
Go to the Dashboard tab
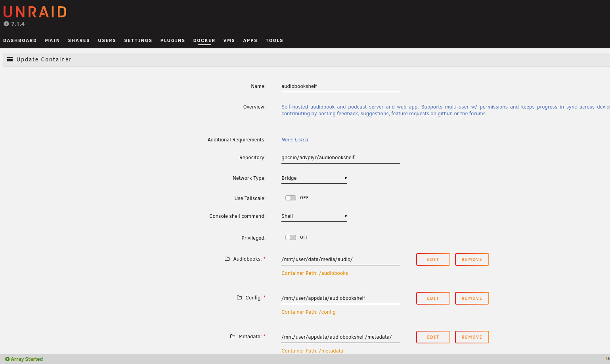20,40
